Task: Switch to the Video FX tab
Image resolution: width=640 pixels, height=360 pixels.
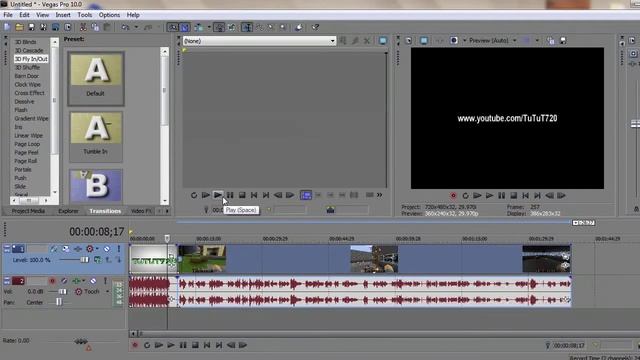Action: tap(141, 211)
